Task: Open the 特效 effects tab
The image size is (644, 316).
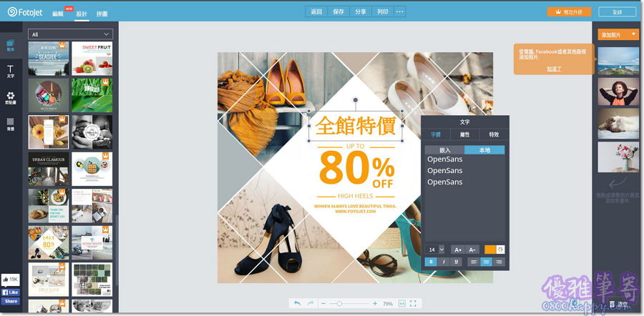Action: [x=494, y=134]
